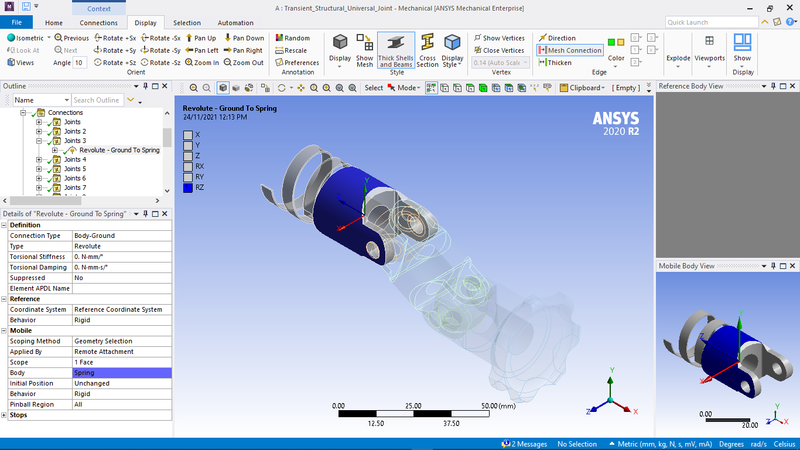This screenshot has height=450, width=800.
Task: Click Rotate +Sx in Orient group
Action: click(115, 38)
